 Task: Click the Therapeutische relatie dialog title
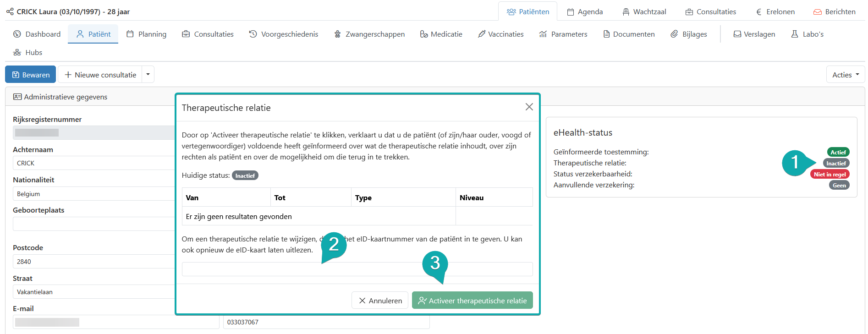pos(226,108)
